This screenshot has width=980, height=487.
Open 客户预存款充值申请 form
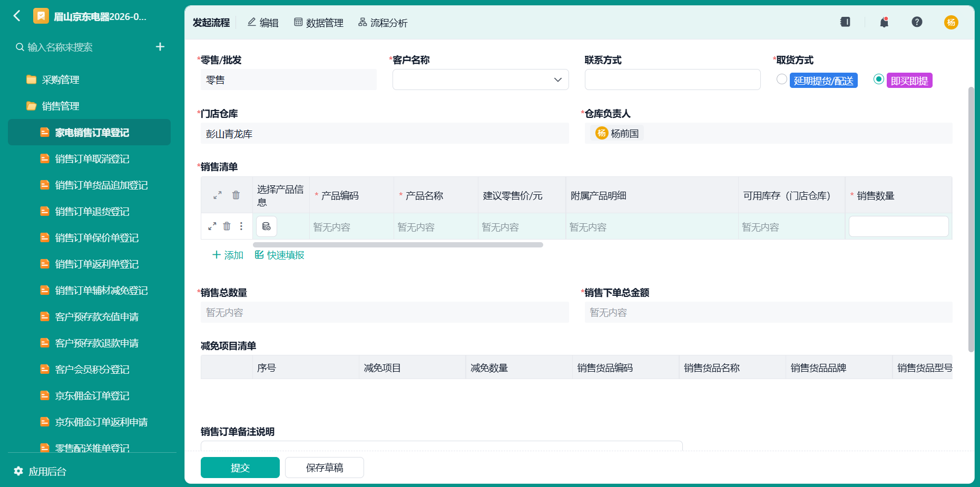click(x=89, y=316)
